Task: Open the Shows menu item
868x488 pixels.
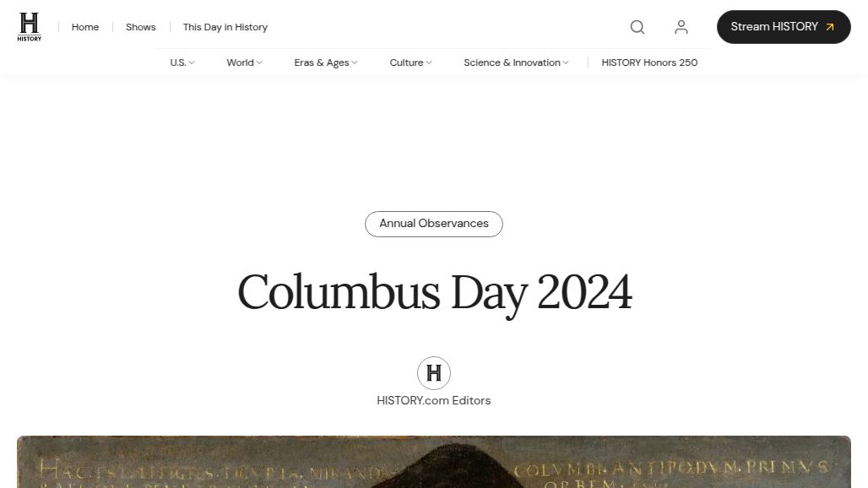Action: coord(141,27)
